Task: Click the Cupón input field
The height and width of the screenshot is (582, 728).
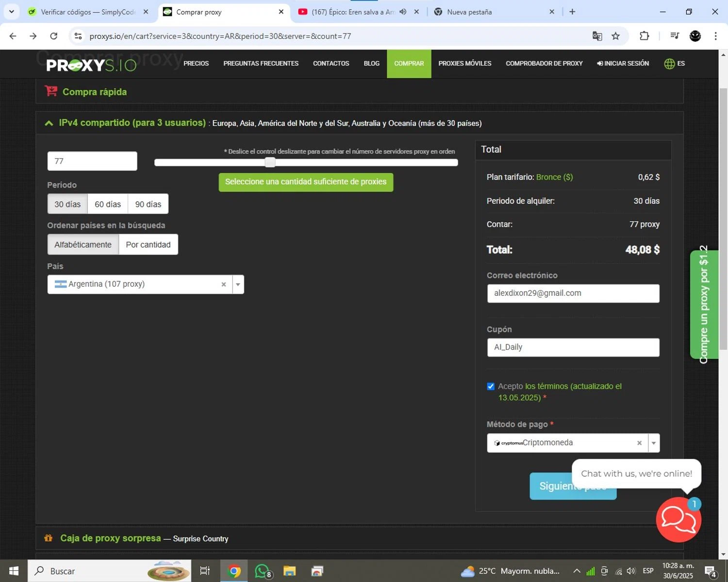Action: coord(573,347)
